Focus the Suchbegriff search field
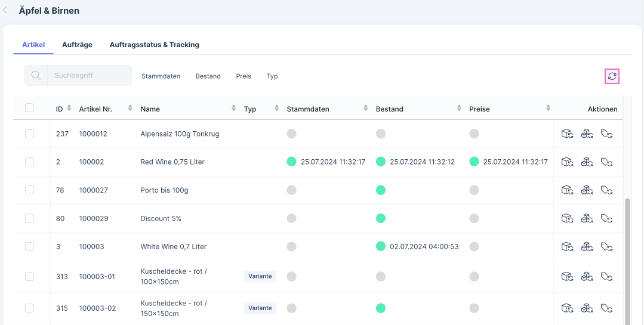The height and width of the screenshot is (325, 644). 90,76
